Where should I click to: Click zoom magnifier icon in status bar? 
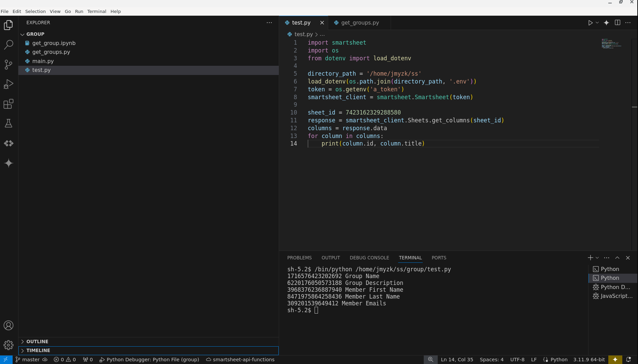point(431,360)
